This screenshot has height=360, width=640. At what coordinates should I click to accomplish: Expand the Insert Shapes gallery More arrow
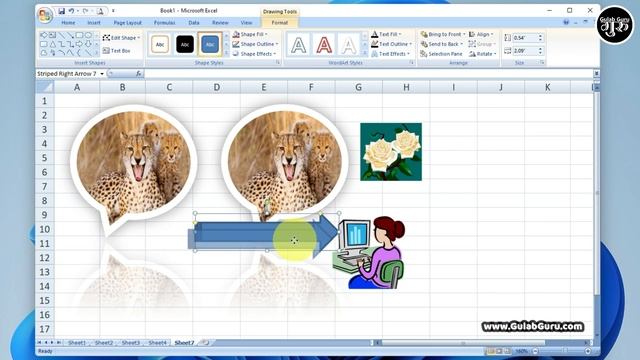click(x=97, y=52)
